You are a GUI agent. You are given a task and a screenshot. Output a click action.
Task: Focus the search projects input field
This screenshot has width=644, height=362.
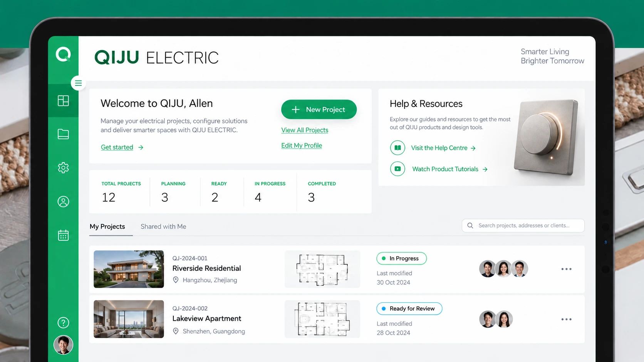(523, 225)
